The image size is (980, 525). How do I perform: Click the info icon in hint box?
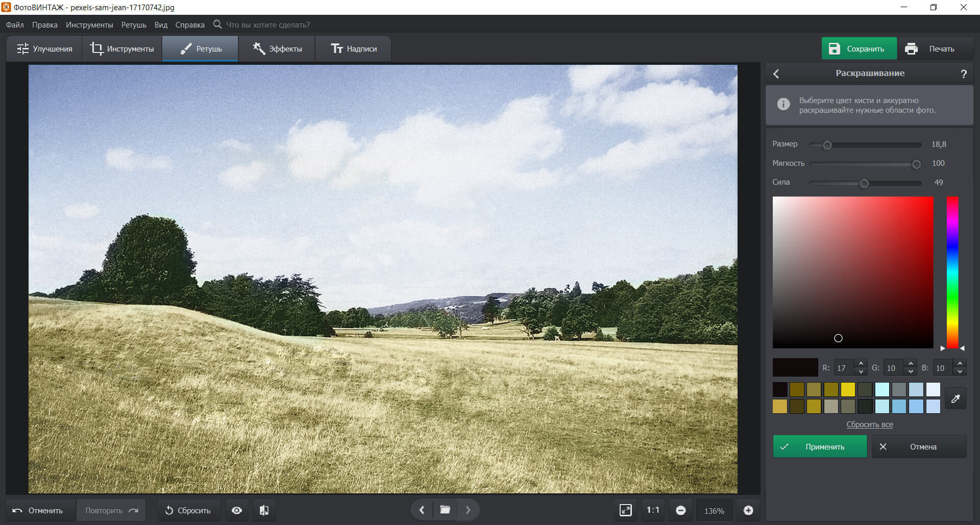point(783,104)
